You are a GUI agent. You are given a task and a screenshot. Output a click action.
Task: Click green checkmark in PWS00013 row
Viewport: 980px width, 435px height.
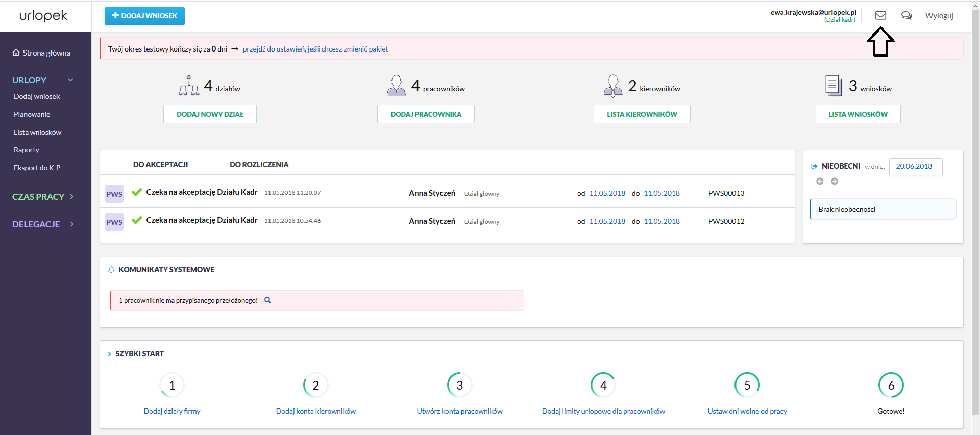[136, 192]
